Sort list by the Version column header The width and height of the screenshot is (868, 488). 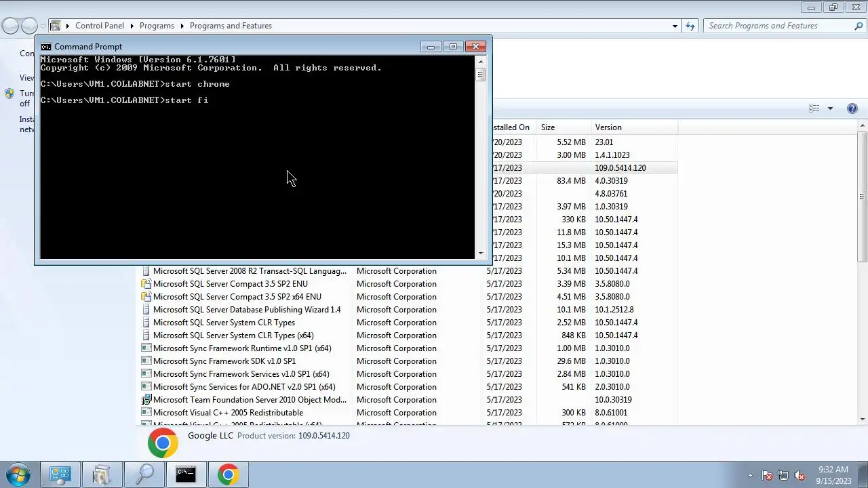click(634, 127)
